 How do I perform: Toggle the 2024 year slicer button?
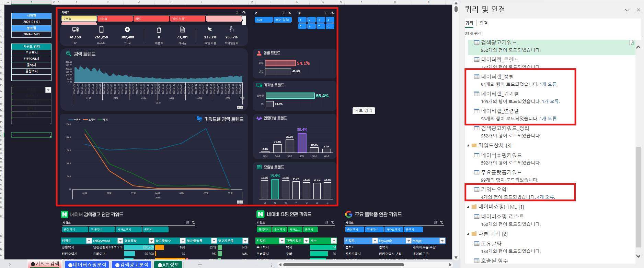click(263, 20)
